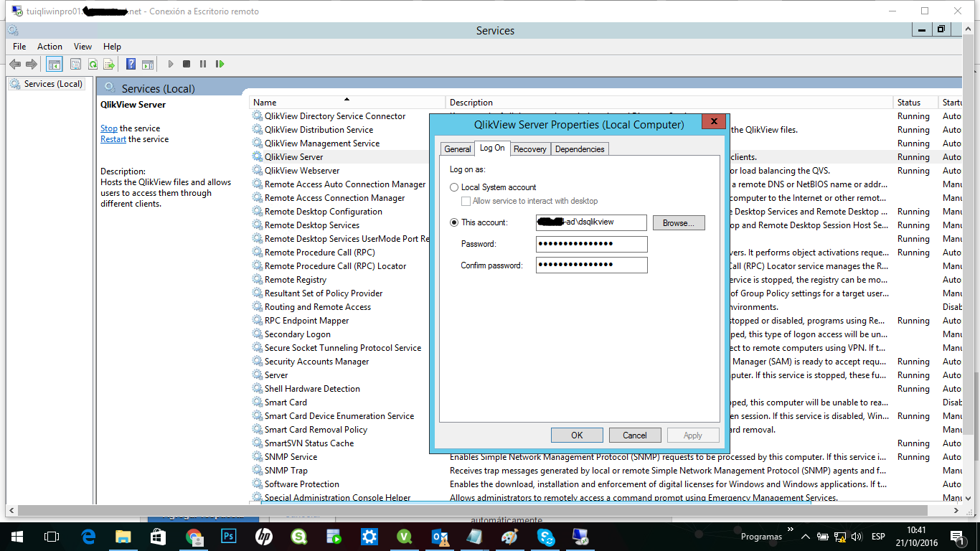
Task: Click the Refresh toolbar icon
Action: pos(93,64)
